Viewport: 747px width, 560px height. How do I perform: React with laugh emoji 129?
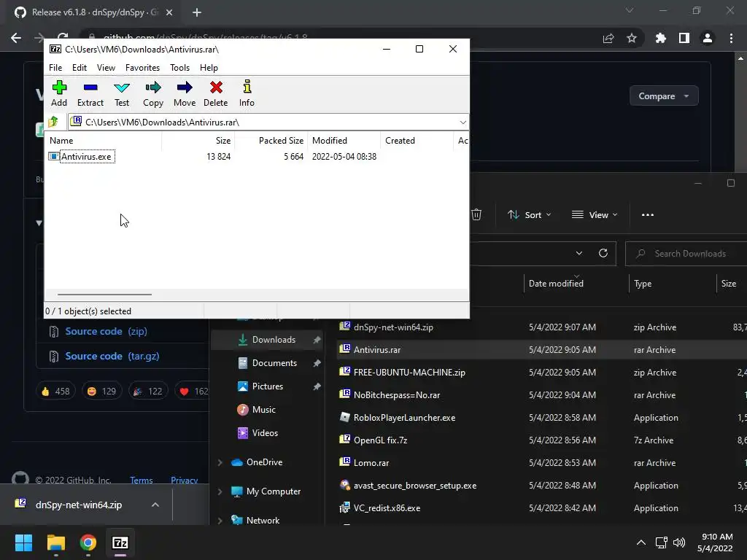102,392
